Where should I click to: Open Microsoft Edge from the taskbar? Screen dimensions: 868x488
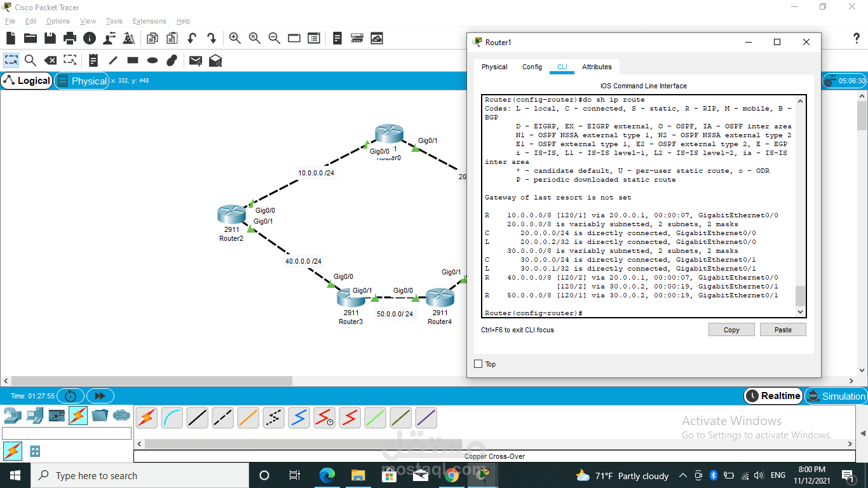pos(327,475)
